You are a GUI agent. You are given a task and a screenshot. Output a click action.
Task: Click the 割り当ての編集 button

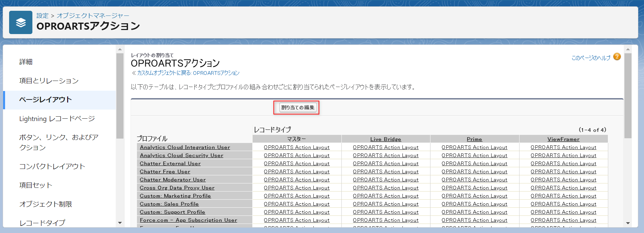click(298, 108)
